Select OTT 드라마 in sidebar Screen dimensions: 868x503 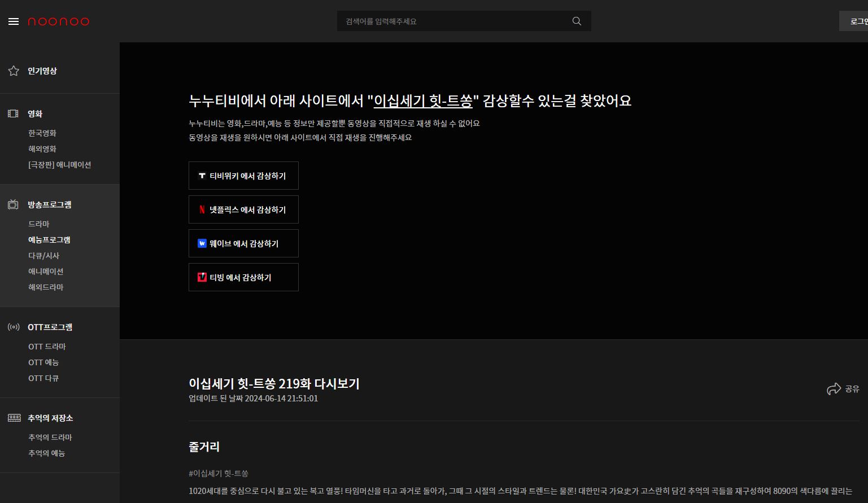47,346
